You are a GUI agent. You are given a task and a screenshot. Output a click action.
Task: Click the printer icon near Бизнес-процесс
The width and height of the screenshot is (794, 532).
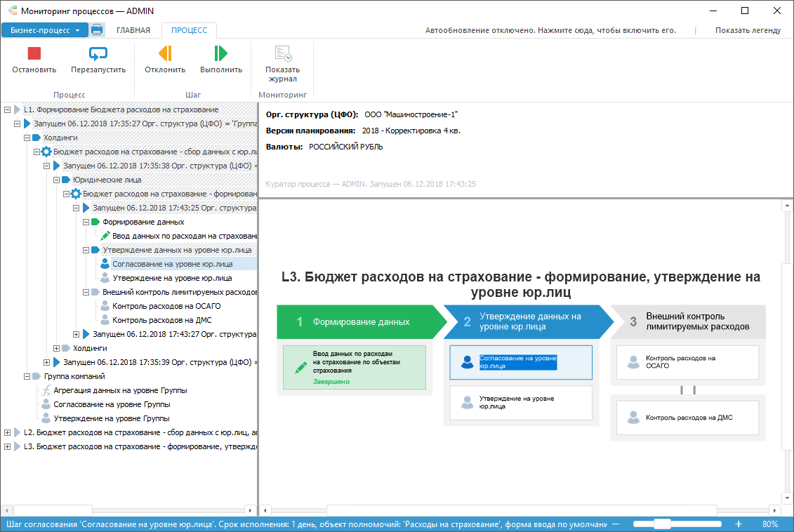coord(97,30)
